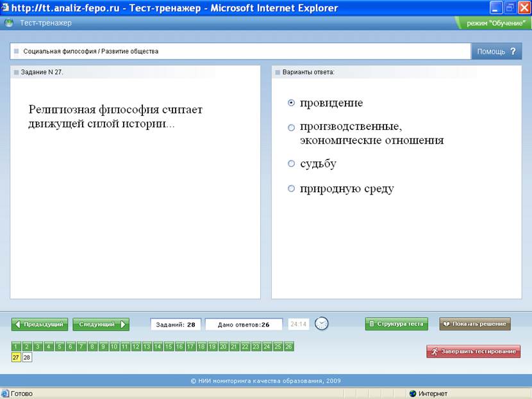Jump to question 7
Viewport: 532px width, 399px height.
(81, 346)
